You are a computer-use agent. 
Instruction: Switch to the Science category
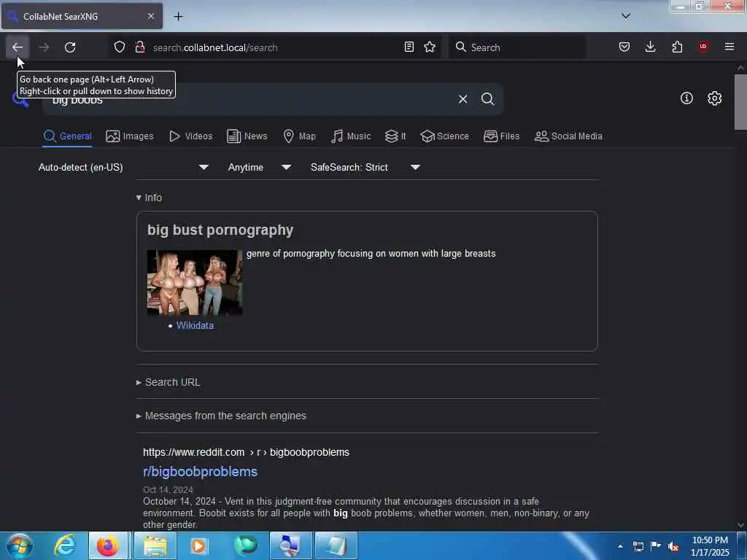[444, 136]
